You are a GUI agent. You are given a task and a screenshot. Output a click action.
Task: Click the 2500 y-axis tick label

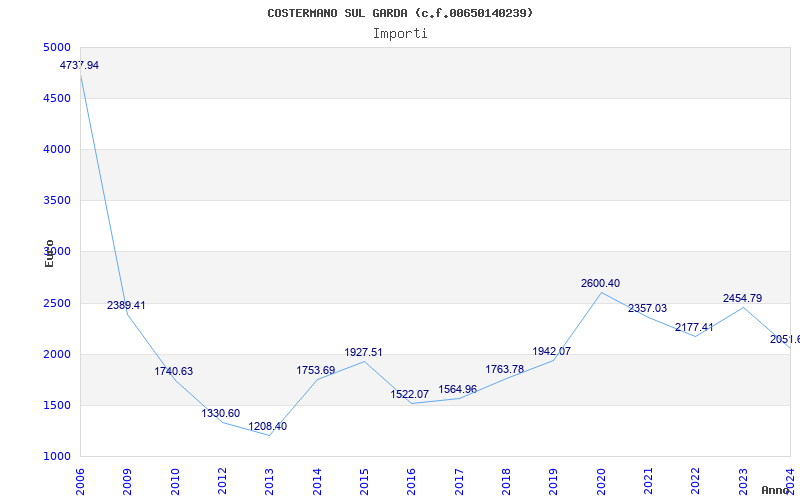coord(57,304)
